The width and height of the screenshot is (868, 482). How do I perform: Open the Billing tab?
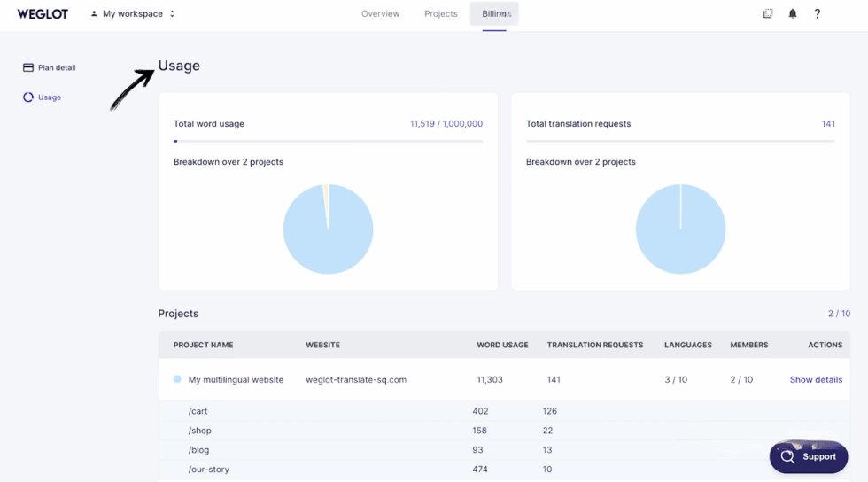pos(494,13)
